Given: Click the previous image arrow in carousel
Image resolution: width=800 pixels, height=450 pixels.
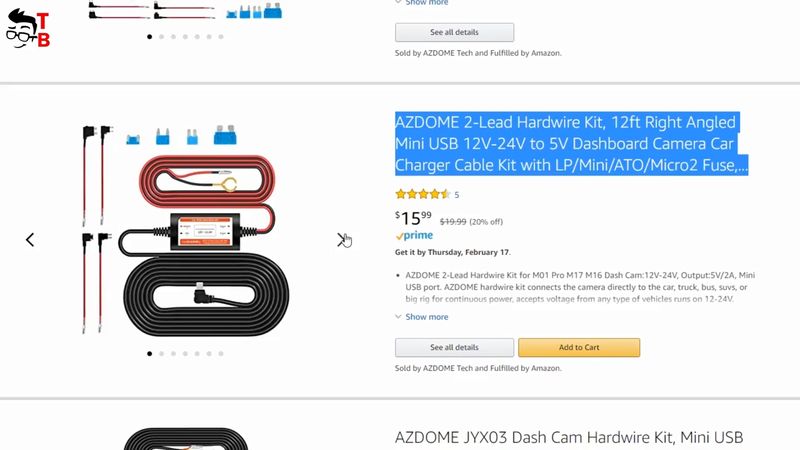Looking at the screenshot, I should coord(30,239).
